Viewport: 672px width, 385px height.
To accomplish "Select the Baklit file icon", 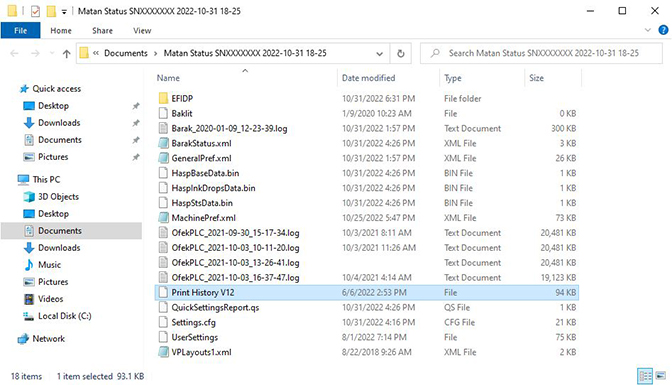I will coord(163,113).
